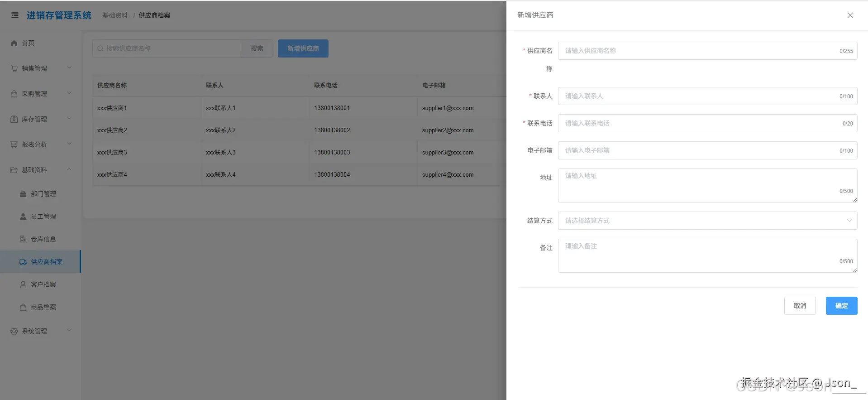Viewport: 868px width, 400px height.
Task: Click cell xxx供应商2
Action: pyautogui.click(x=112, y=130)
